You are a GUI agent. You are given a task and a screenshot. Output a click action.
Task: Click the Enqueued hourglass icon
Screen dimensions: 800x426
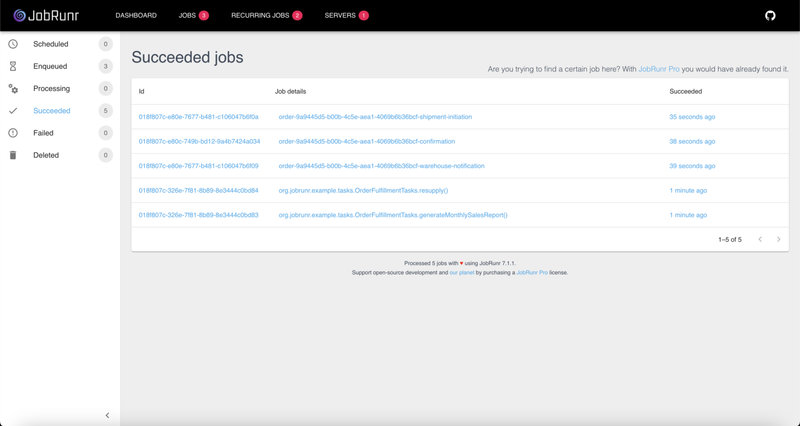[x=13, y=66]
